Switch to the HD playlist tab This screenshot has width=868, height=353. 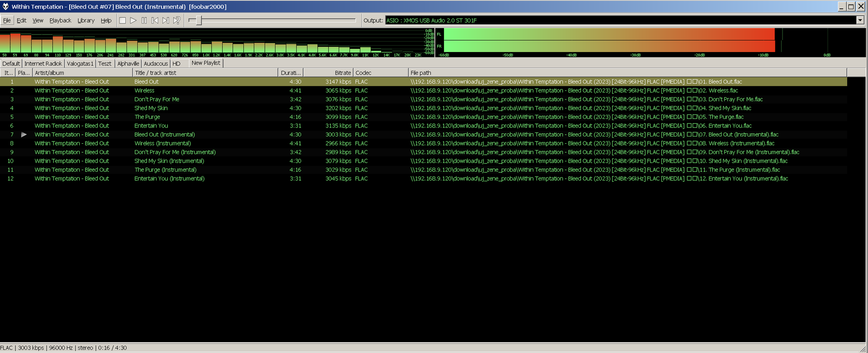176,64
